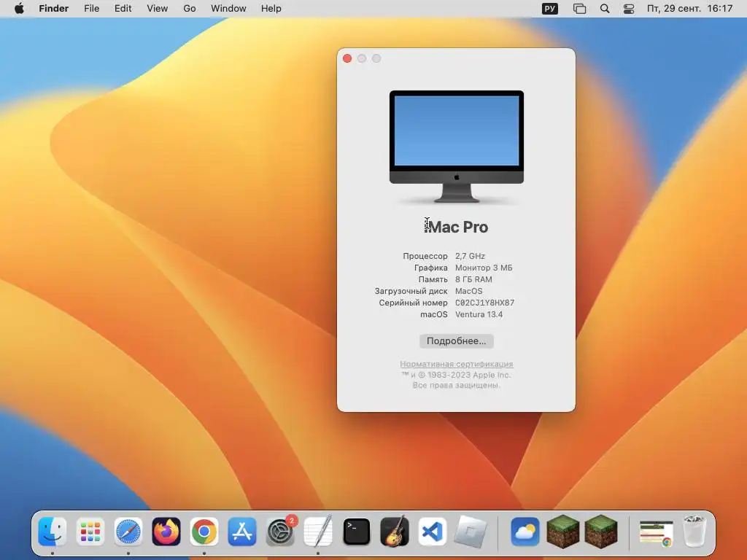Open the Apple menu

(19, 9)
